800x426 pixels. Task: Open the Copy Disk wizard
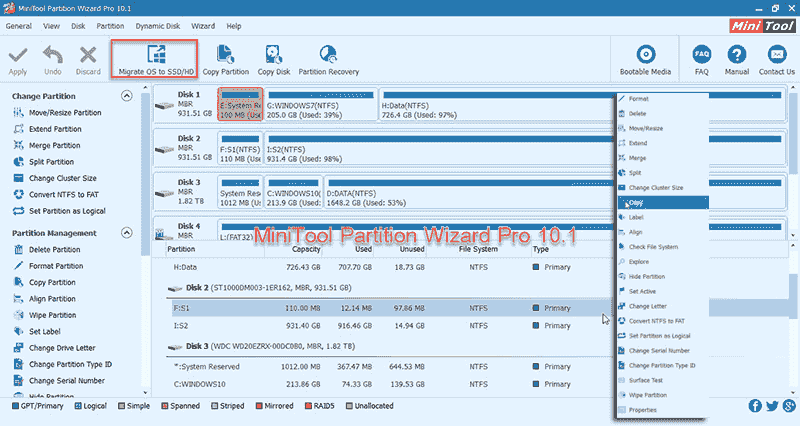click(x=272, y=54)
